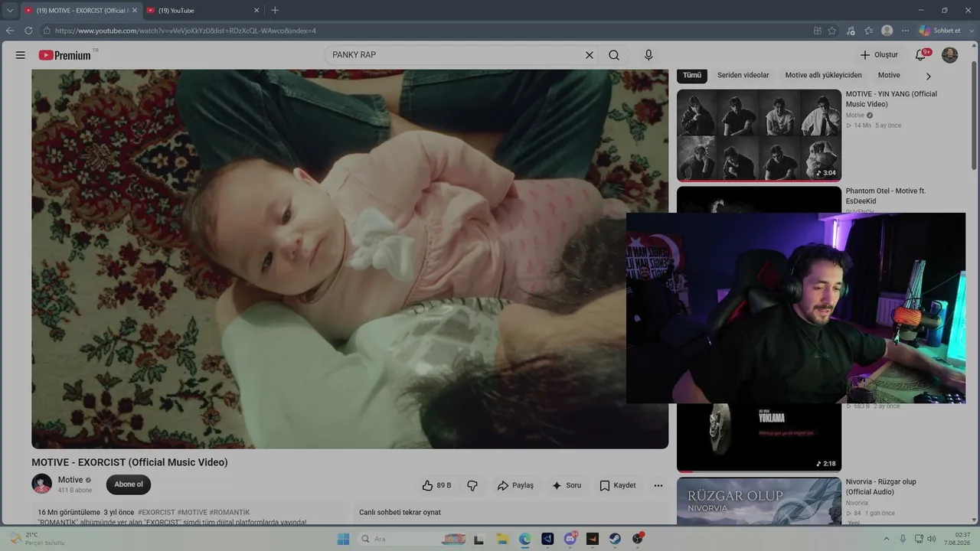
Task: Open the weather widget on taskbar
Action: pyautogui.click(x=36, y=539)
